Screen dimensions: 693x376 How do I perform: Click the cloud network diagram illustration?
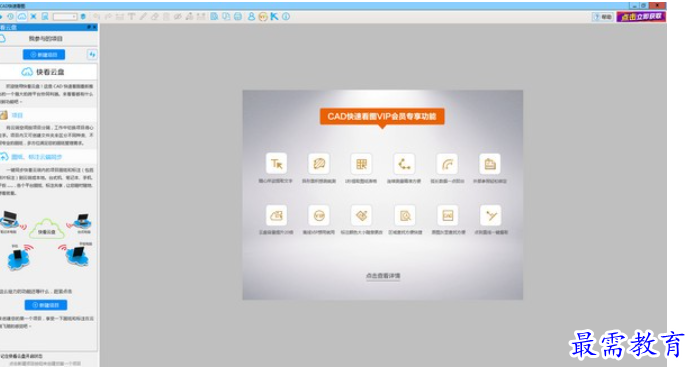tap(47, 241)
